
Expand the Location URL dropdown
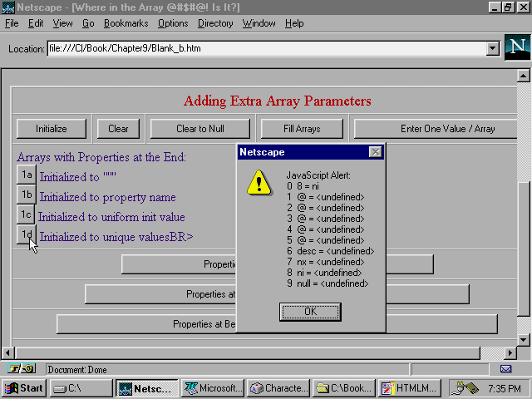[x=492, y=48]
